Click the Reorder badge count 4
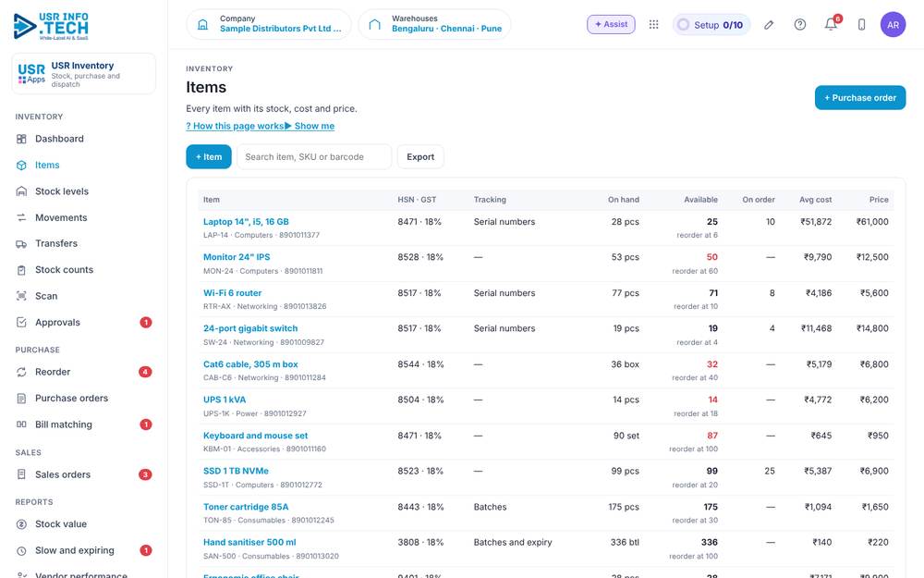This screenshot has width=924, height=578. (145, 372)
